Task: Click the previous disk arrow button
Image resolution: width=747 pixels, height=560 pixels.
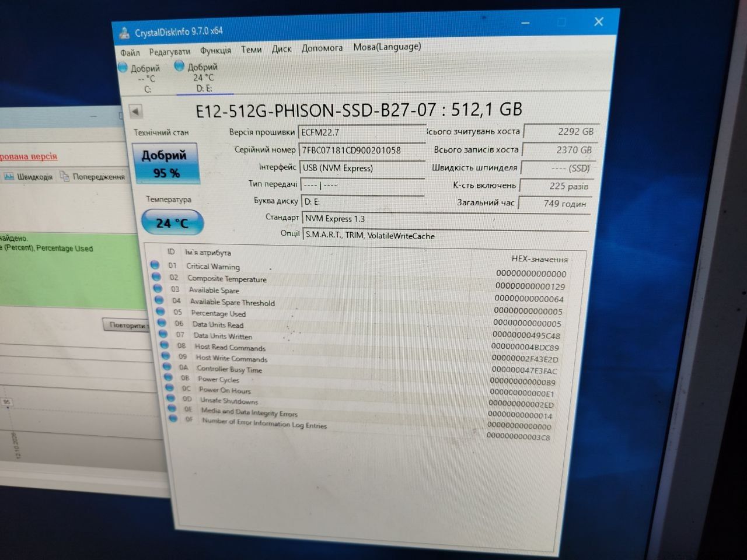Action: (x=135, y=111)
